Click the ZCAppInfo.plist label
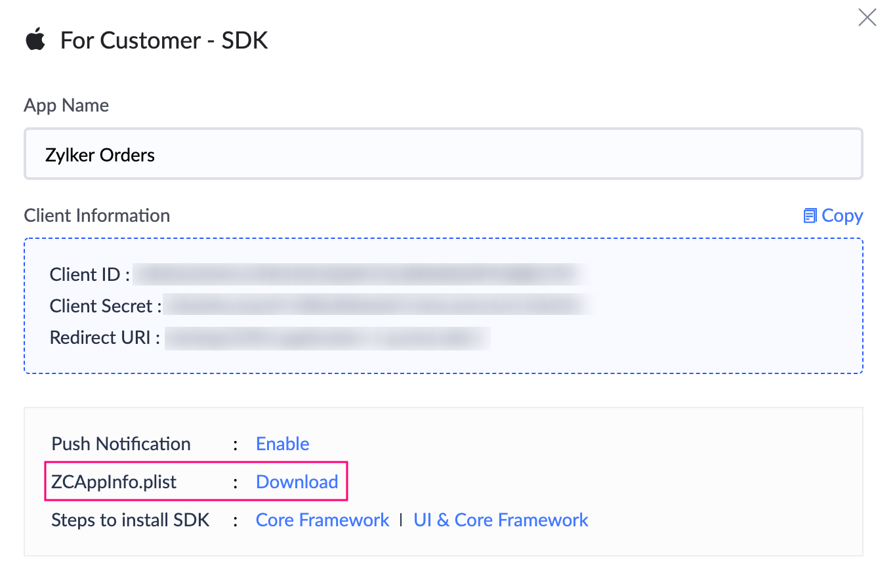This screenshot has height=588, width=895. click(114, 482)
